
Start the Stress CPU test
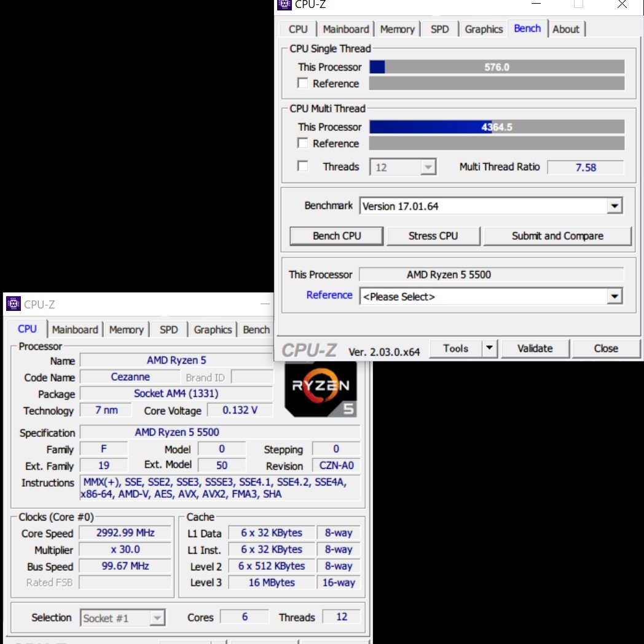(x=433, y=236)
